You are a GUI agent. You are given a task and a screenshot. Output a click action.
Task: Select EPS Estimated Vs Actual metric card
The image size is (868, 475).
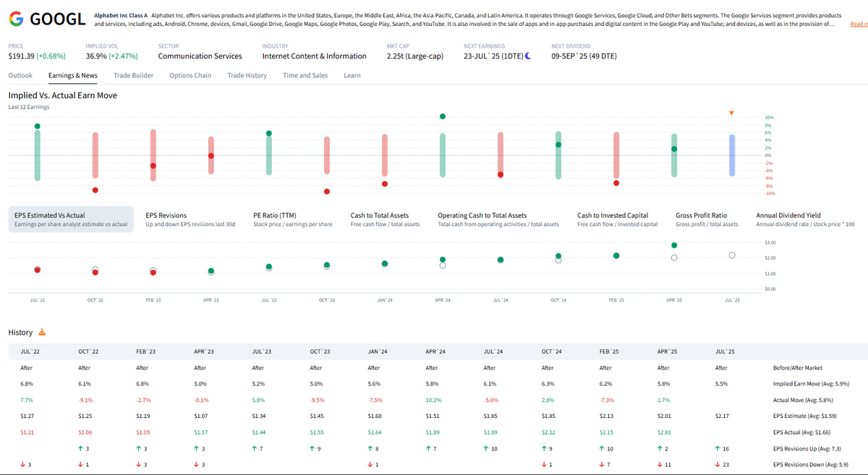tap(71, 219)
